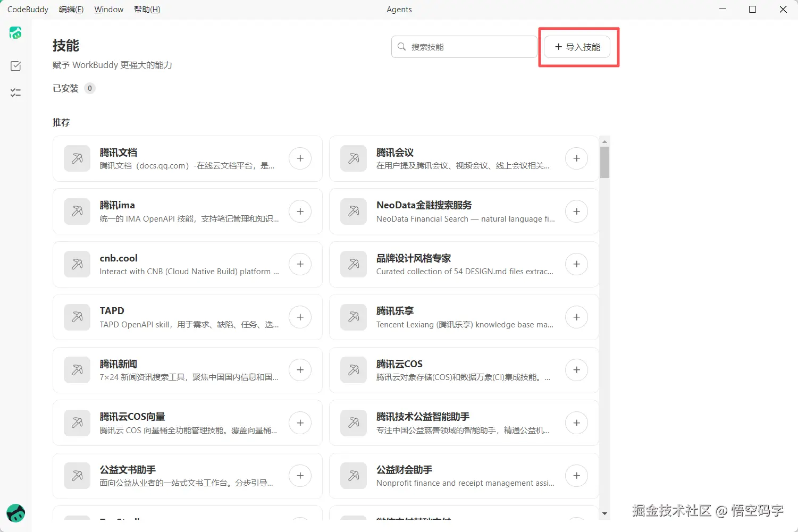
Task: Click the description starting '7×24 新闻资讯搜索工具'
Action: pos(189,377)
